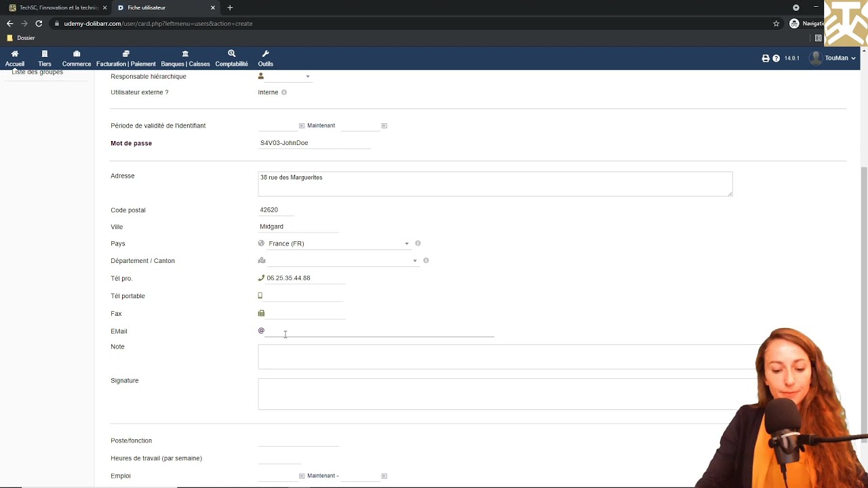
Task: Open Département / Canton dropdown
Action: (x=342, y=260)
